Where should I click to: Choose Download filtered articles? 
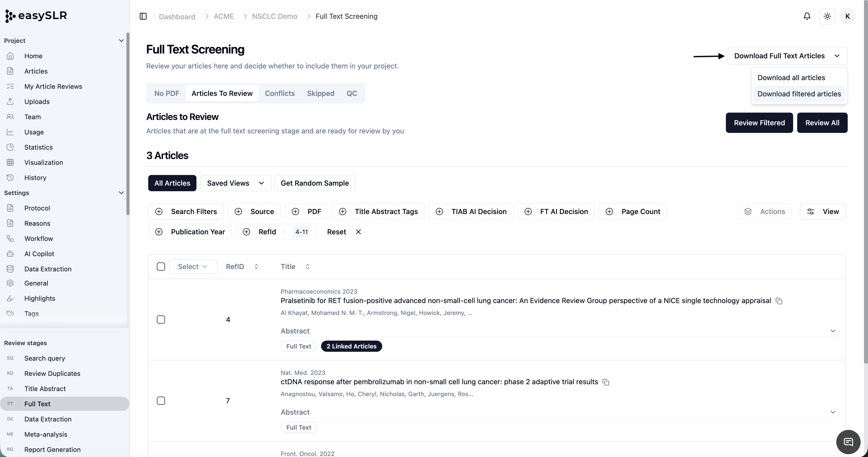click(799, 94)
